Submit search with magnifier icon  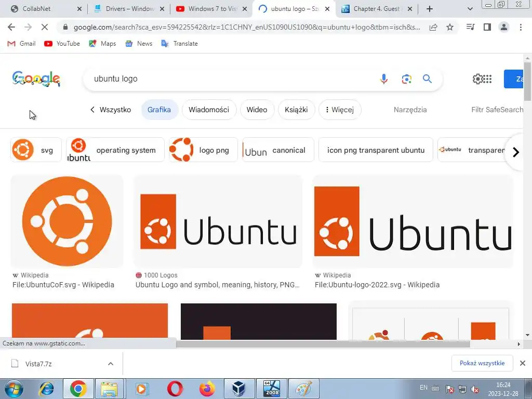[x=427, y=79]
